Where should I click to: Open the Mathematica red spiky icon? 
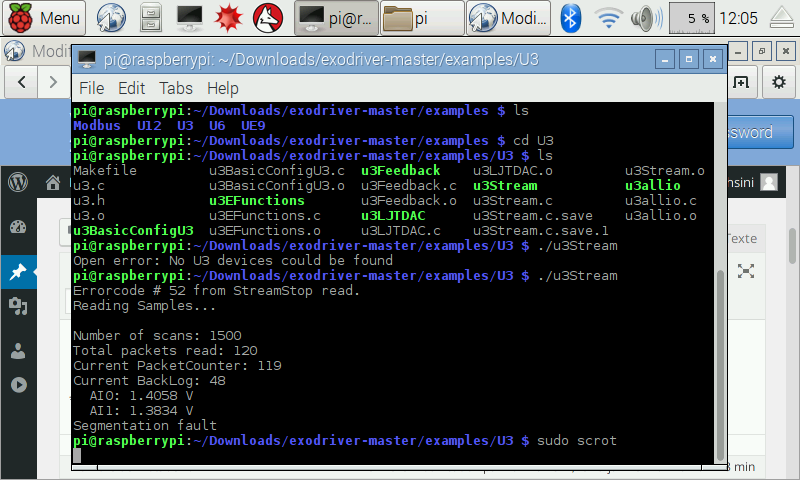[228, 18]
